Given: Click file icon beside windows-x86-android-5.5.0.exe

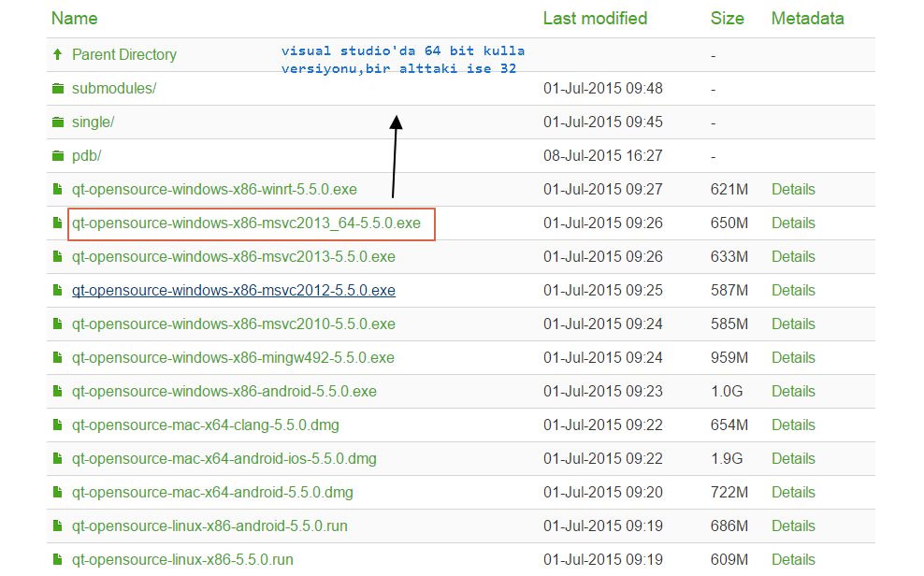Looking at the screenshot, I should 57,391.
